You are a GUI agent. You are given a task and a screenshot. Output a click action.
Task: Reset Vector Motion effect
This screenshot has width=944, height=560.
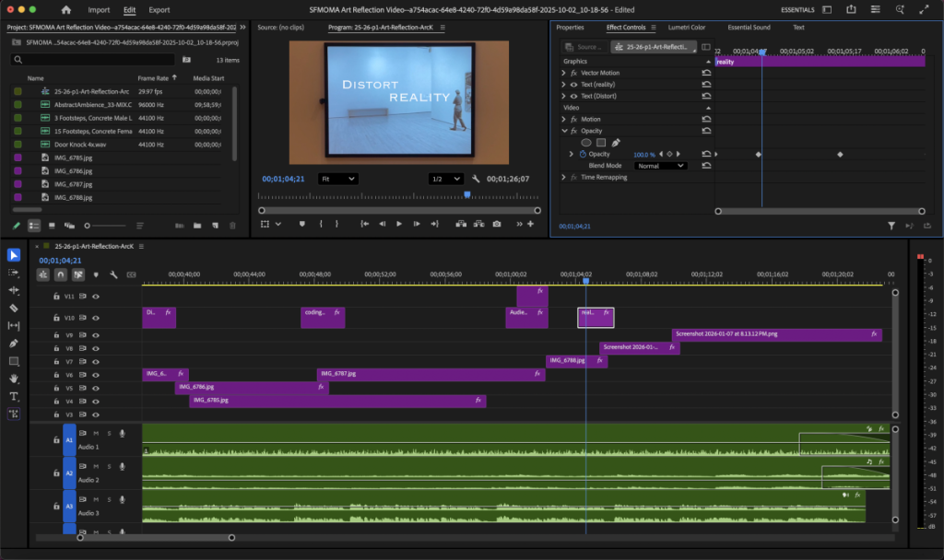click(706, 73)
